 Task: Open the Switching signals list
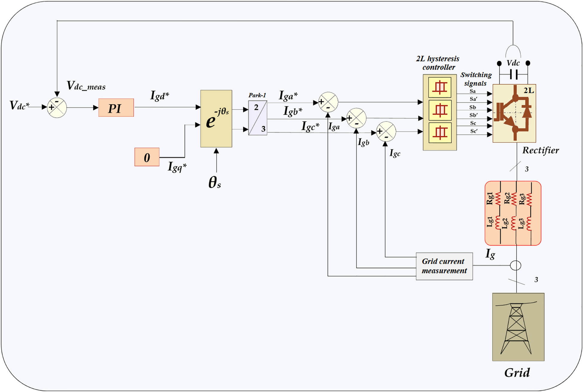[x=476, y=79]
